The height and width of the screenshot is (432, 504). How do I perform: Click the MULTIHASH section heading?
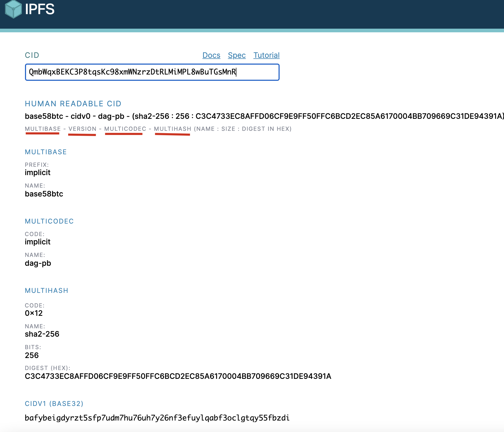click(46, 291)
